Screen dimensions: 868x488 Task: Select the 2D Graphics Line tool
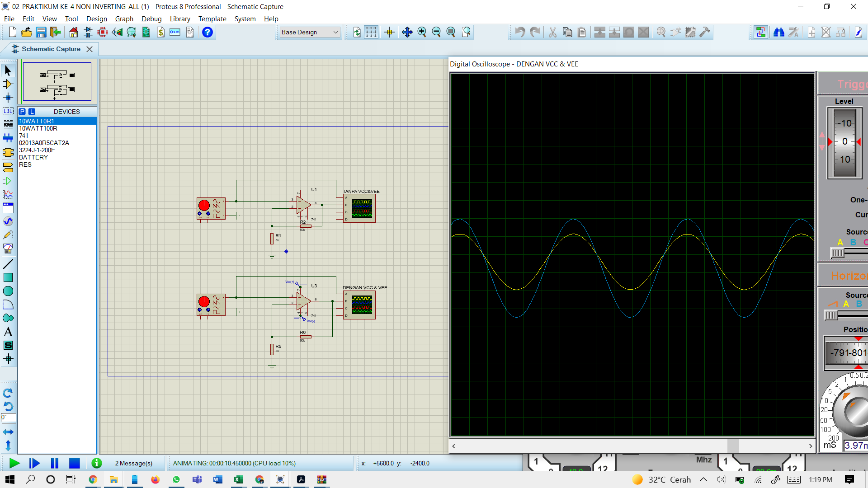click(x=8, y=264)
